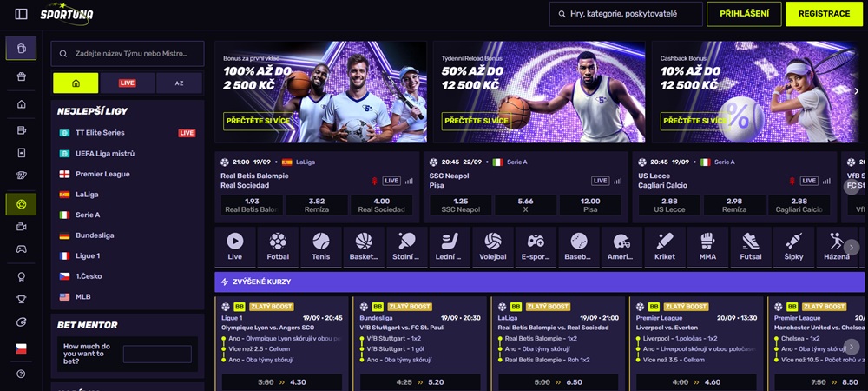Screen dimensions: 868x391
Task: Click the Bet Mentor amount input field
Action: pyautogui.click(x=157, y=354)
